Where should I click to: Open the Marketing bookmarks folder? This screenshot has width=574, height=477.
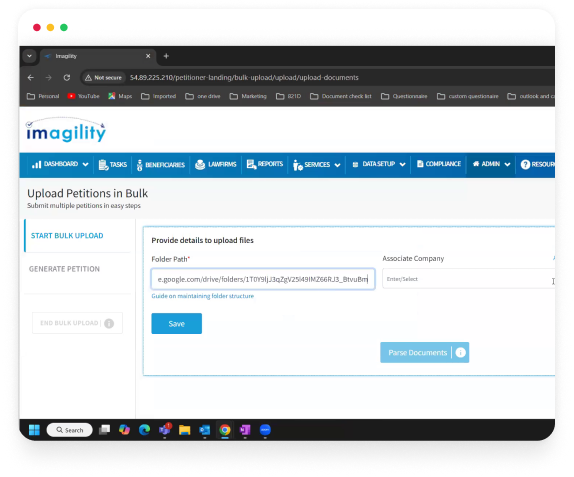pyautogui.click(x=248, y=96)
